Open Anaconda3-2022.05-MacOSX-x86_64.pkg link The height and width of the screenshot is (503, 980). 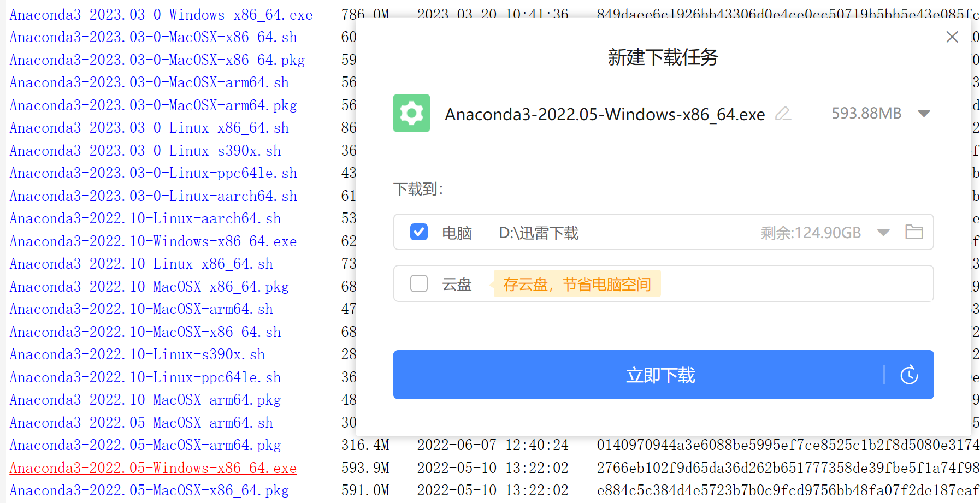click(x=149, y=490)
